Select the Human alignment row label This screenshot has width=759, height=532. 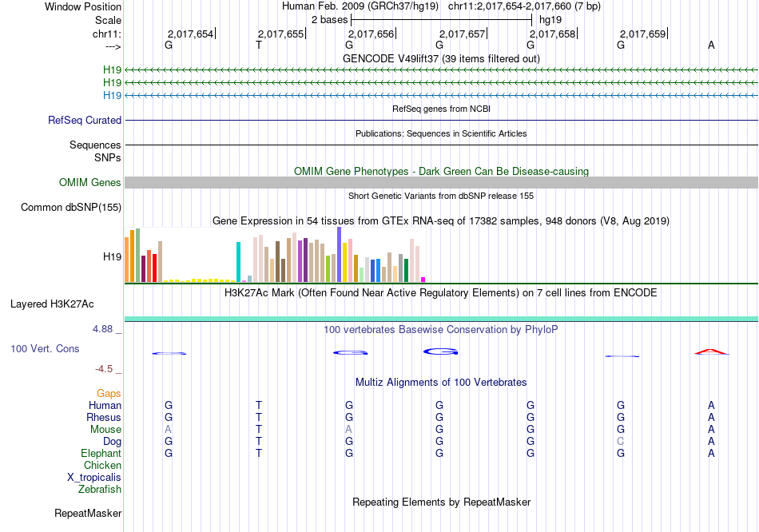[x=105, y=405]
